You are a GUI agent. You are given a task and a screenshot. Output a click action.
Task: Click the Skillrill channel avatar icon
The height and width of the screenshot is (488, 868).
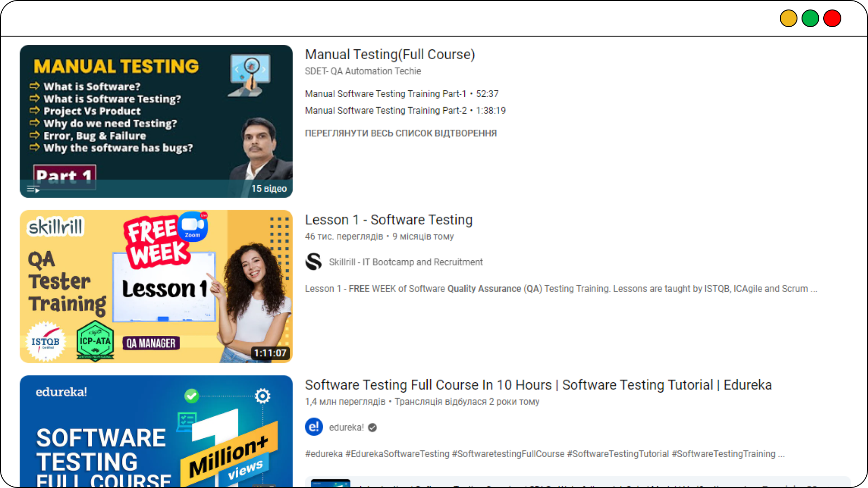point(313,262)
